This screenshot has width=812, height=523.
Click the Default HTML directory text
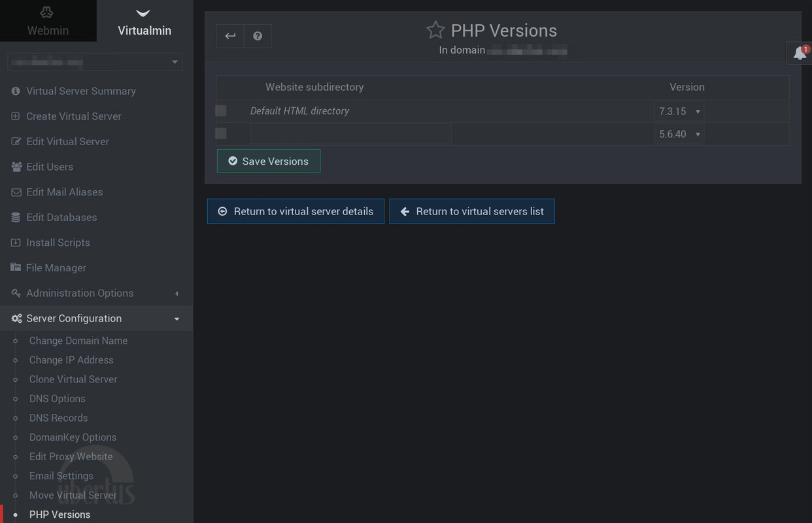pos(299,111)
